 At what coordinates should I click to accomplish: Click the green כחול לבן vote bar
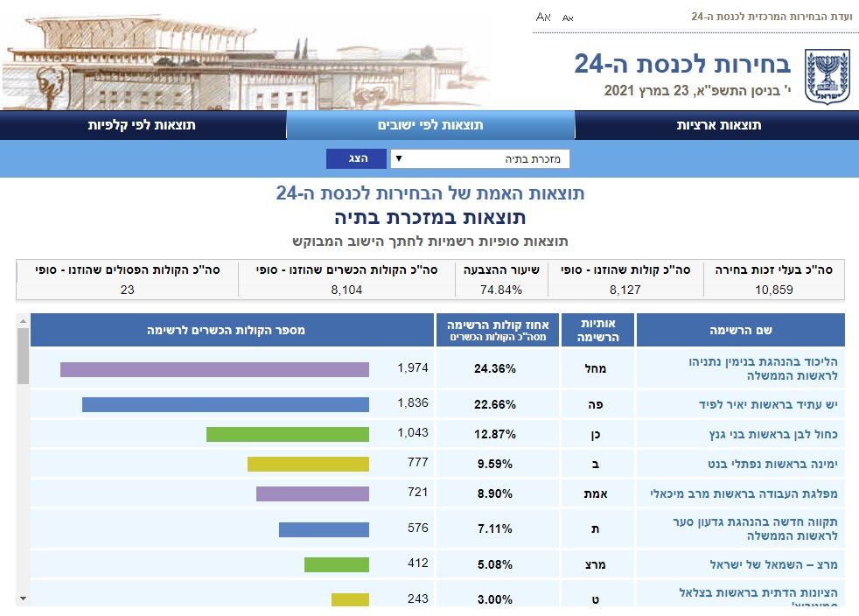[287, 435]
